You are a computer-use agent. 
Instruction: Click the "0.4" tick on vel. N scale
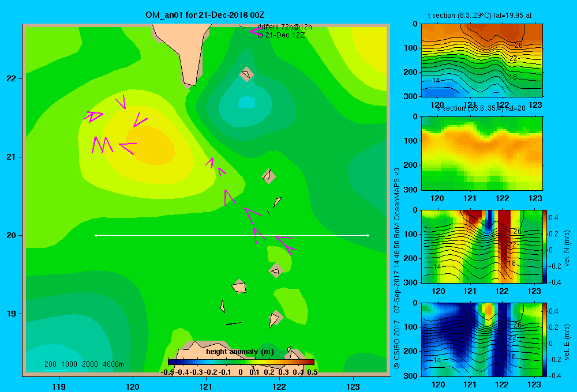click(x=553, y=218)
